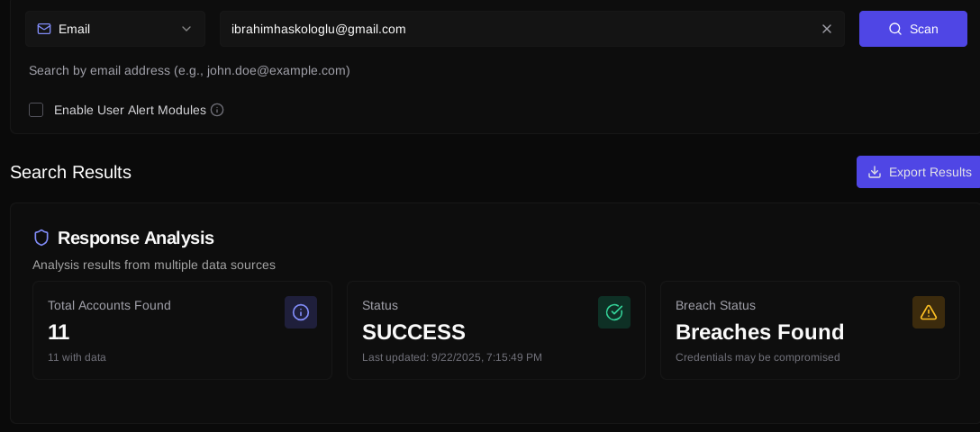This screenshot has height=432, width=980.
Task: Click the warning triangle icon in Breach Status
Action: pos(929,312)
